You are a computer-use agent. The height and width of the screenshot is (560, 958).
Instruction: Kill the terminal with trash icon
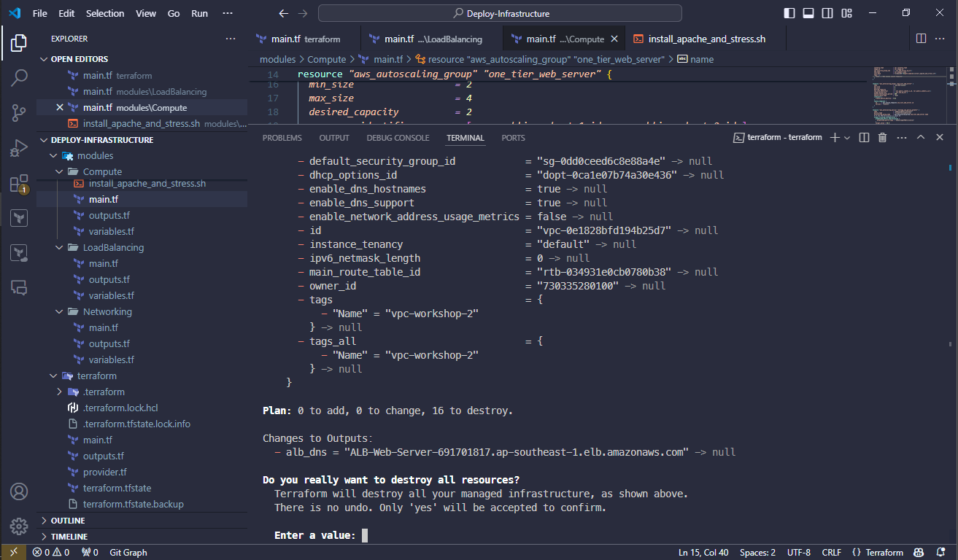[x=883, y=137]
